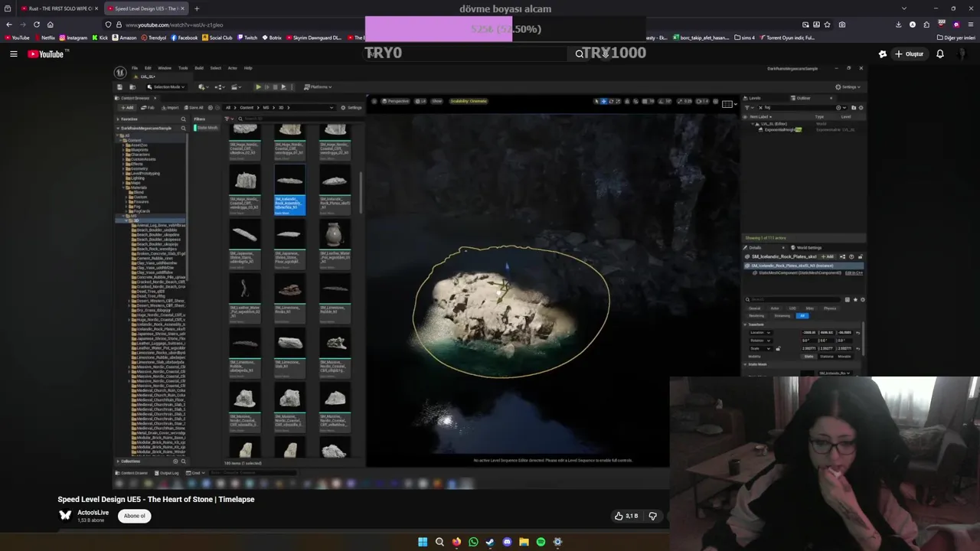Open Spotify from the taskbar

click(x=541, y=542)
